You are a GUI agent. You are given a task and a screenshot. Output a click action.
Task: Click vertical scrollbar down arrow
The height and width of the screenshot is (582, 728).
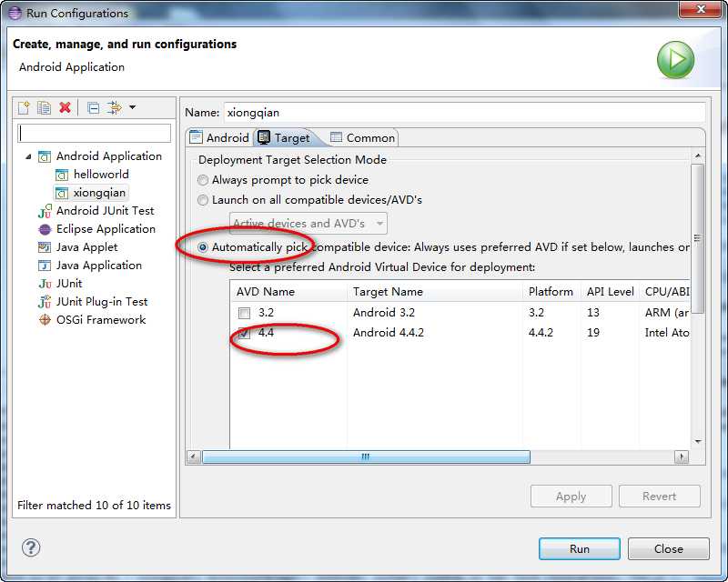pos(698,441)
